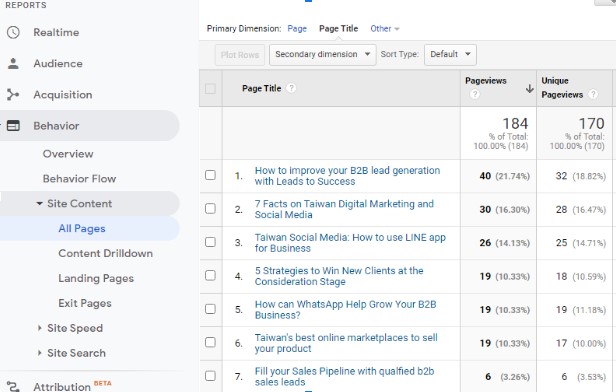Click the Pageviews descending sort arrow
Screen dimensions: 616x392
click(x=530, y=88)
